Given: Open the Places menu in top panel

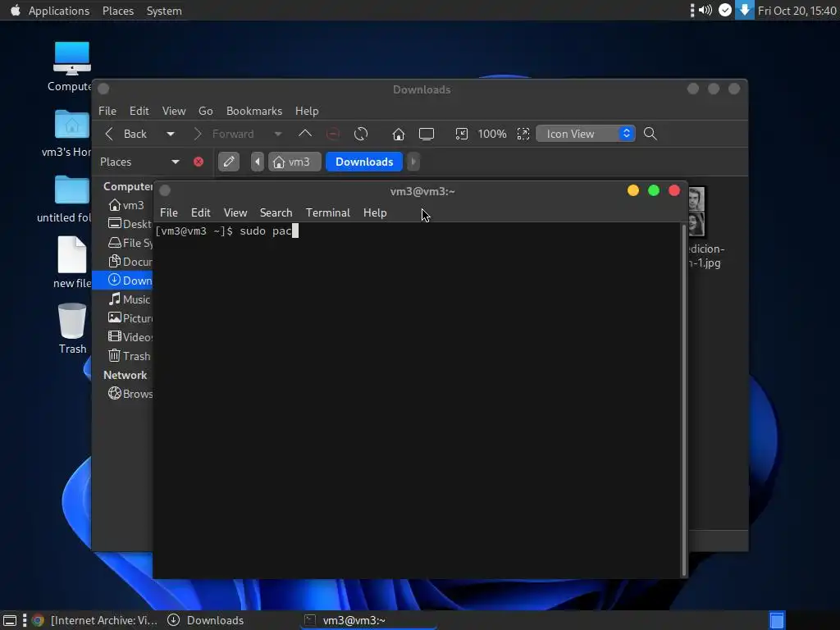Looking at the screenshot, I should click(118, 11).
